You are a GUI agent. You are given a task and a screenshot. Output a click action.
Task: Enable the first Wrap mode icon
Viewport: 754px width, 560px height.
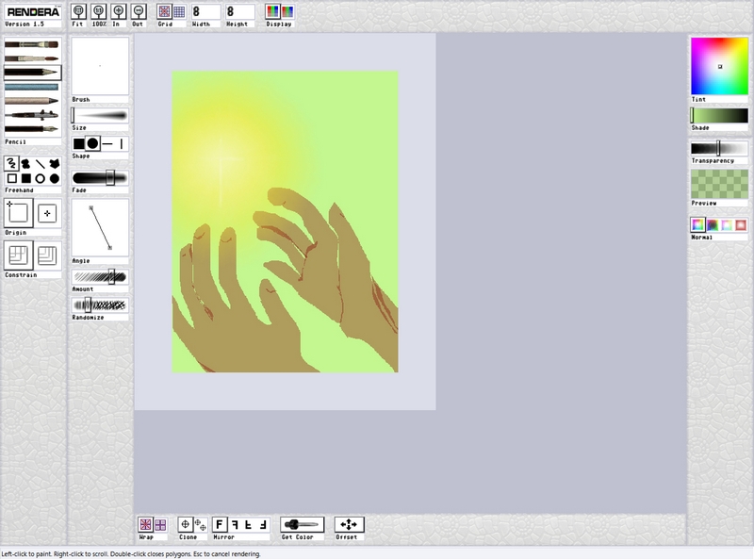point(146,524)
